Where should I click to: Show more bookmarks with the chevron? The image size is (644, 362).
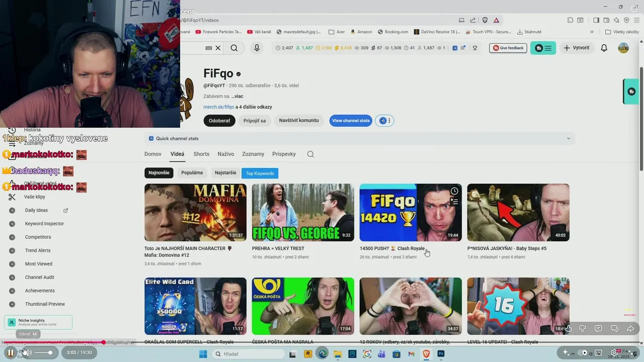(x=592, y=32)
